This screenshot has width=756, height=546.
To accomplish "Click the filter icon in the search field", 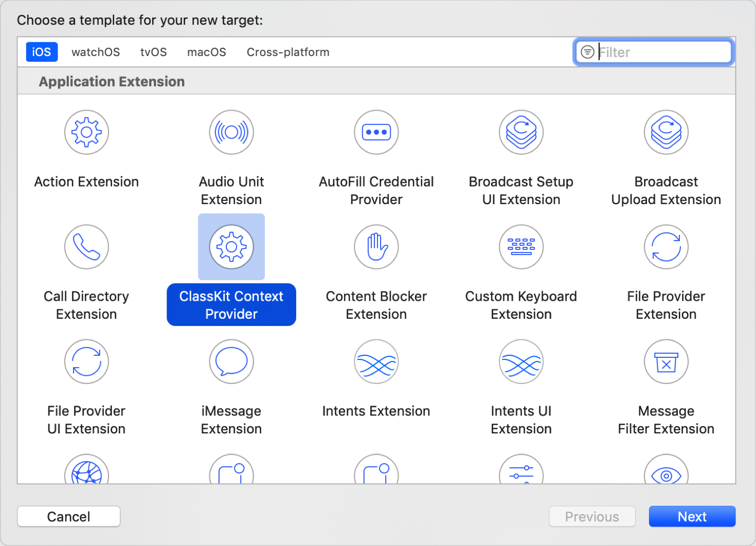I will [x=587, y=52].
